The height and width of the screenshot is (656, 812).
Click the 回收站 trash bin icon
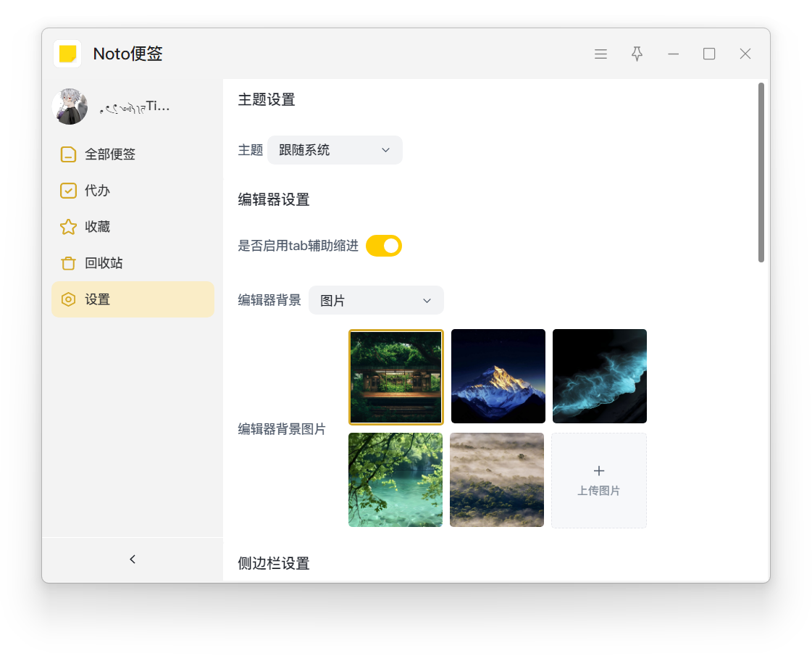(68, 263)
